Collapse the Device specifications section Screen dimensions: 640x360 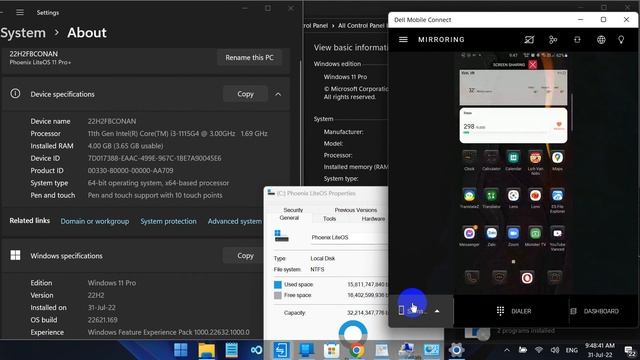point(278,94)
